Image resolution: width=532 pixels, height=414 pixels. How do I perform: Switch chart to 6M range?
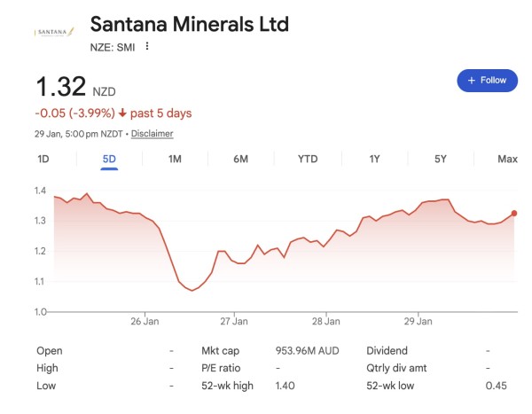coord(240,160)
